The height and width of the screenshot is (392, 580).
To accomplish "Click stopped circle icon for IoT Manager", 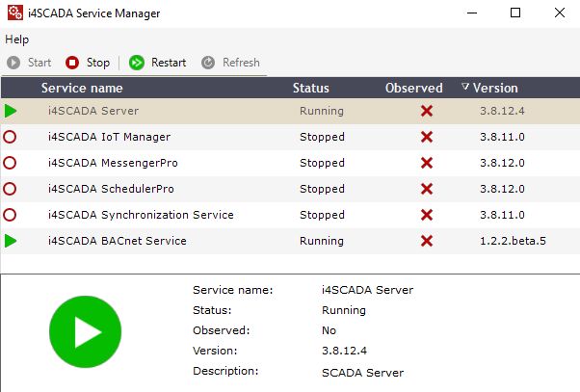I will coord(10,137).
